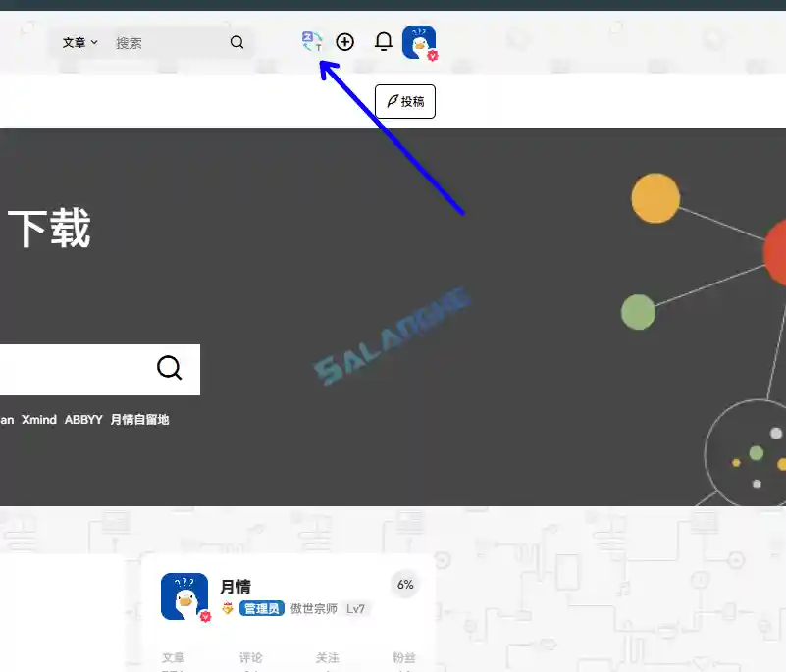Viewport: 786px width, 672px height.
Task: Click the search magnifier in the top search bar
Action: (x=236, y=42)
